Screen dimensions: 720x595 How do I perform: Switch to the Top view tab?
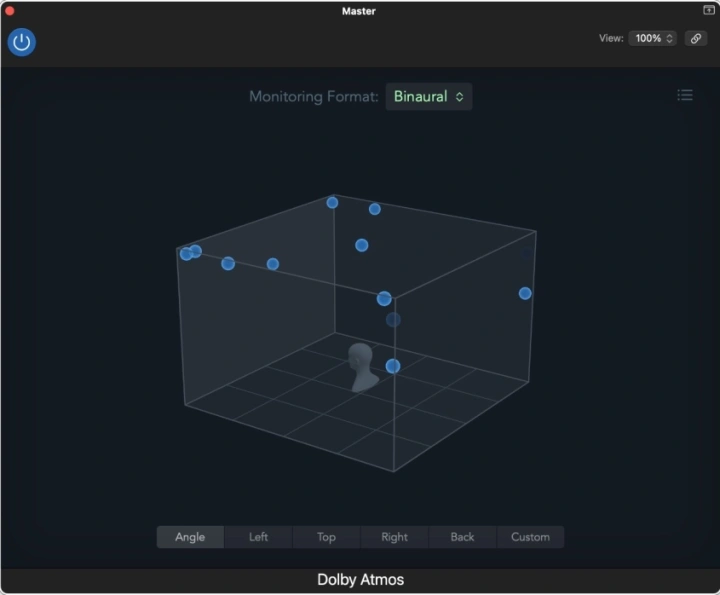point(326,537)
